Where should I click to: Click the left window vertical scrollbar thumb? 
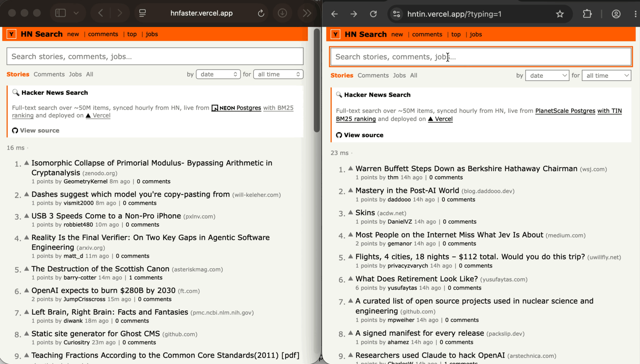pos(317,81)
